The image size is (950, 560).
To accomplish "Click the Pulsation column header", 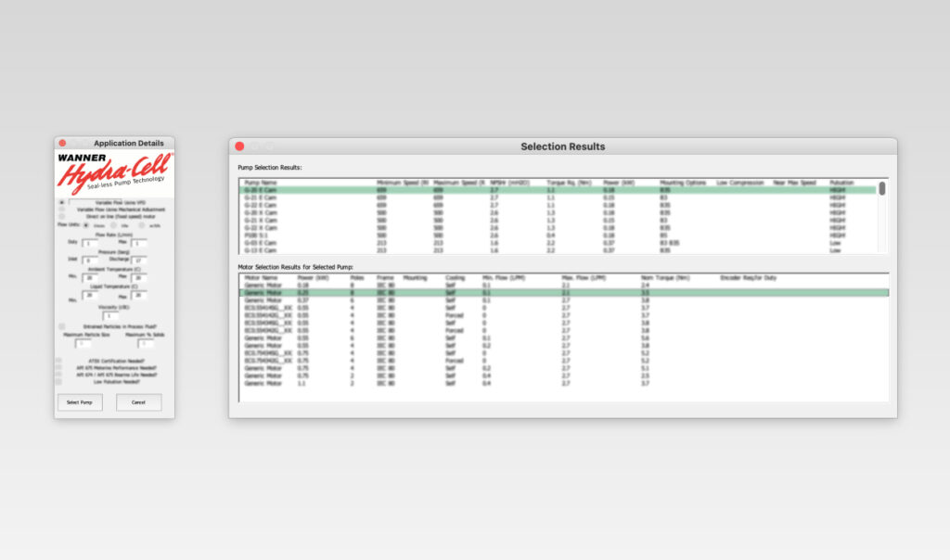I will (x=841, y=183).
